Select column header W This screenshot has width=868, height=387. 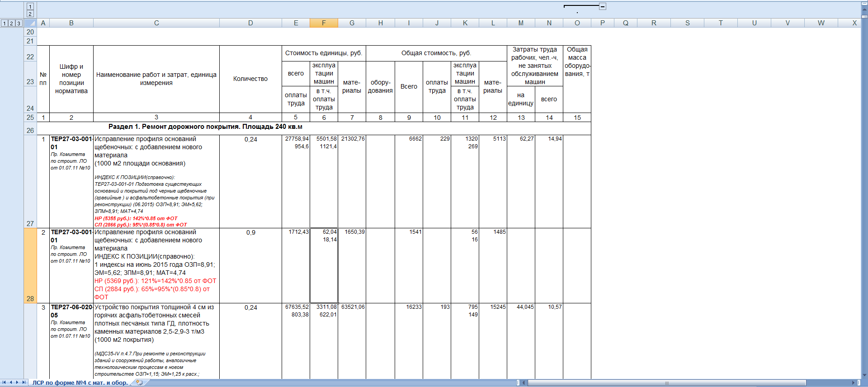pos(821,23)
